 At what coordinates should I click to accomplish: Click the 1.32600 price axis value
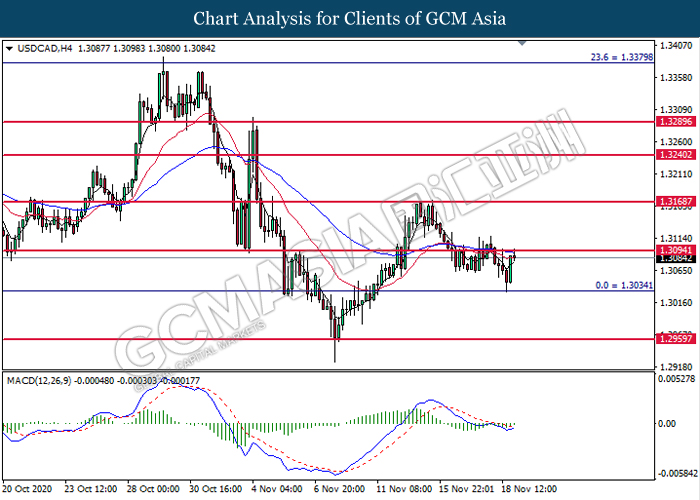[x=676, y=142]
